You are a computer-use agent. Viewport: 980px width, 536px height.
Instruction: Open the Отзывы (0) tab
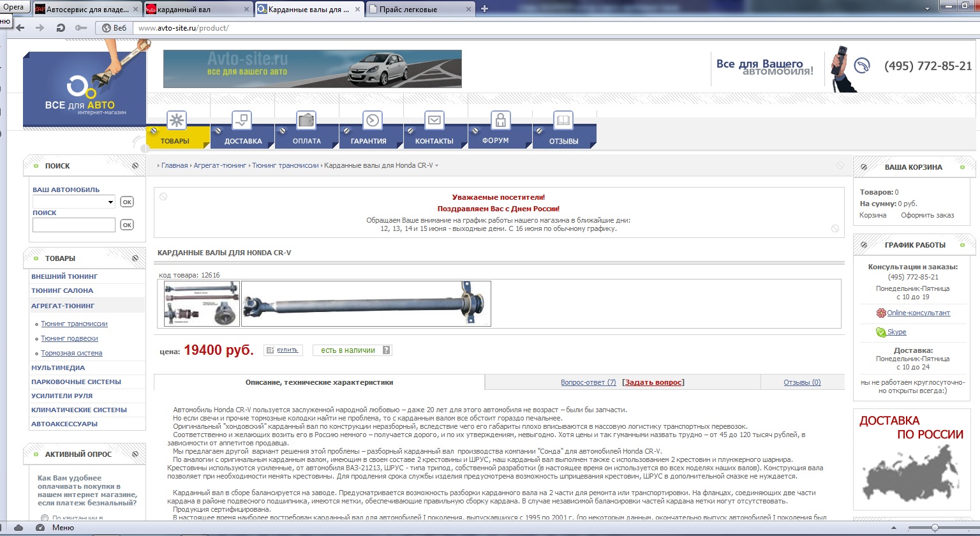pyautogui.click(x=802, y=382)
